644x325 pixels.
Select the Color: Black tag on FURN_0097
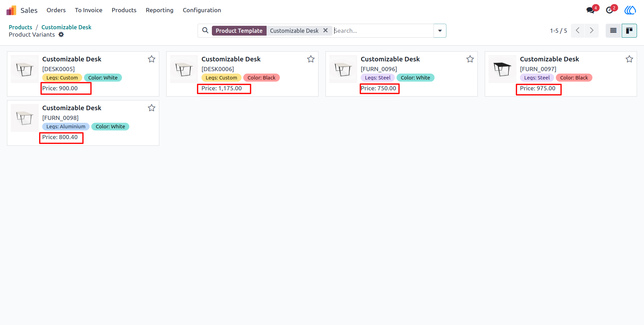(574, 78)
